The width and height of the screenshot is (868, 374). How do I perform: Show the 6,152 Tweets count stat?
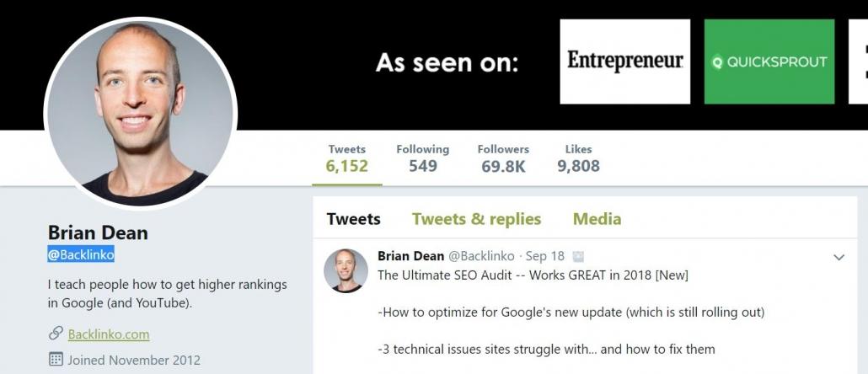(347, 158)
